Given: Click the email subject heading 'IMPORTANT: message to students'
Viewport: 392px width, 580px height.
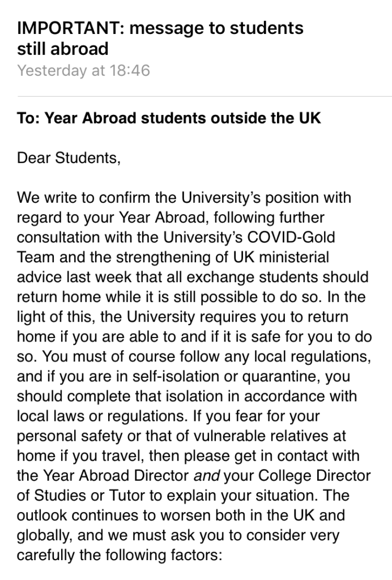Looking at the screenshot, I should pos(160,29).
